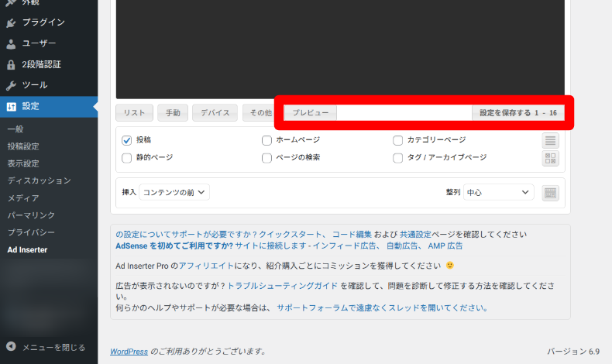Click the settings slider icon beside 設定
Image resolution: width=612 pixels, height=364 pixels.
coord(12,107)
